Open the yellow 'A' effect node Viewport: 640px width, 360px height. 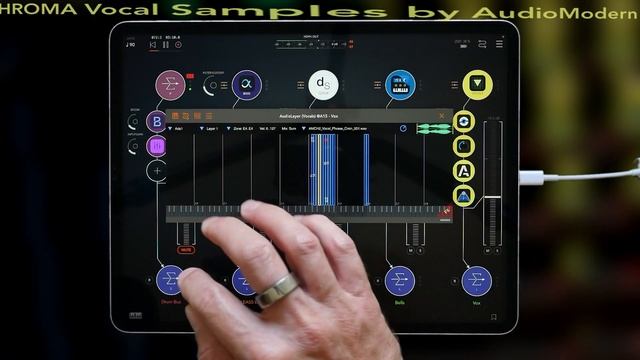[464, 171]
